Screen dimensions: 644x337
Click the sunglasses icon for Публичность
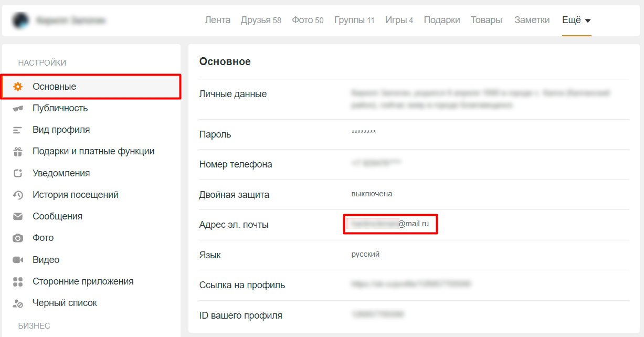(18, 109)
